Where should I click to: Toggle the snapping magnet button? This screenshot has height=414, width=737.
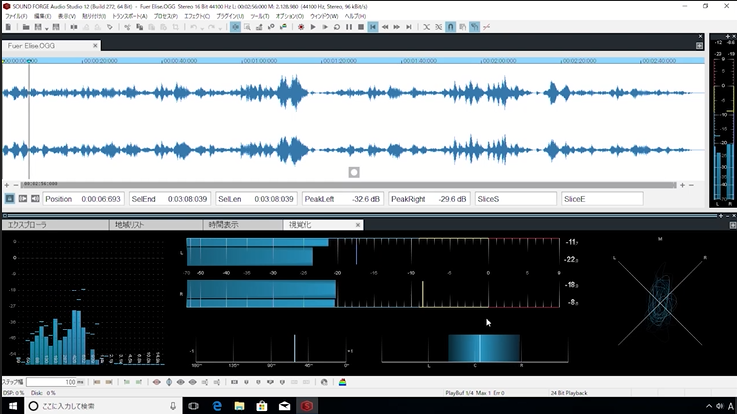[x=450, y=27]
